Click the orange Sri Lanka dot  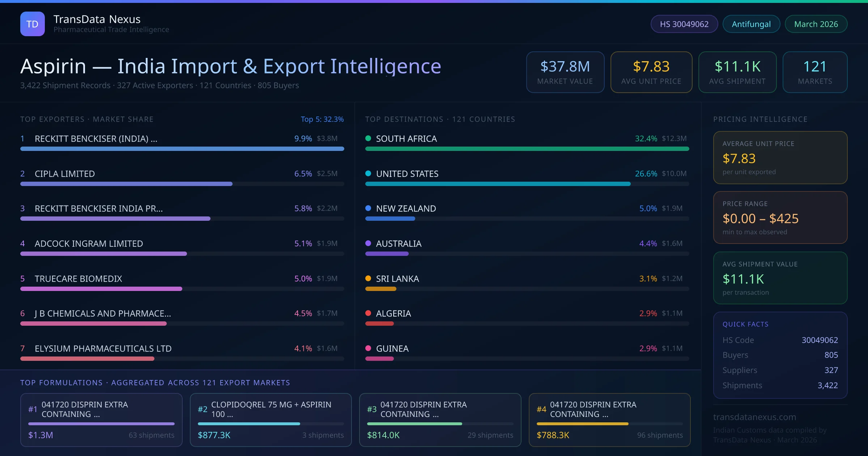(368, 278)
